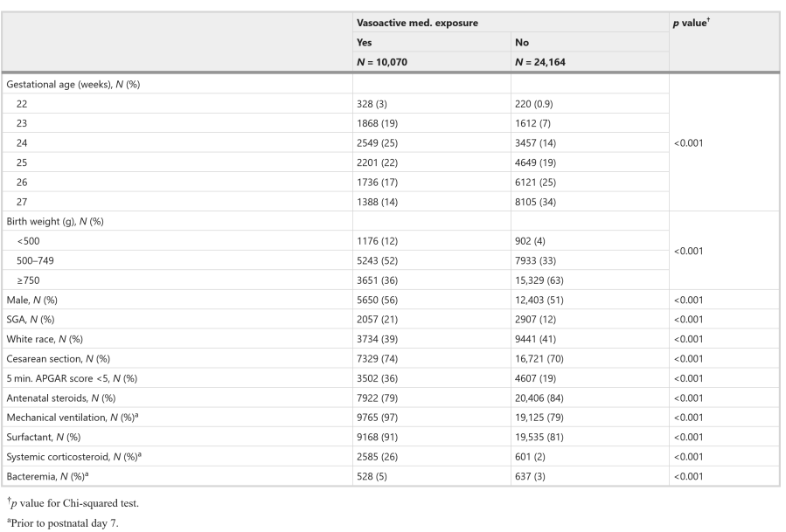Select the "No" subheader cell

tap(523, 41)
